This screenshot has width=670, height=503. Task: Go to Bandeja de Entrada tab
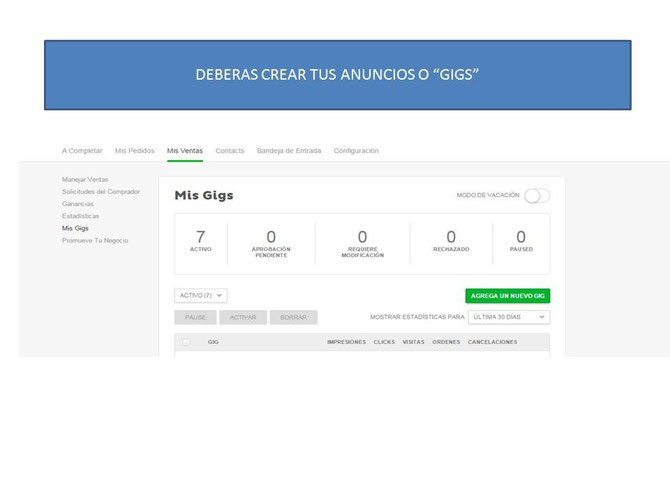click(x=289, y=151)
